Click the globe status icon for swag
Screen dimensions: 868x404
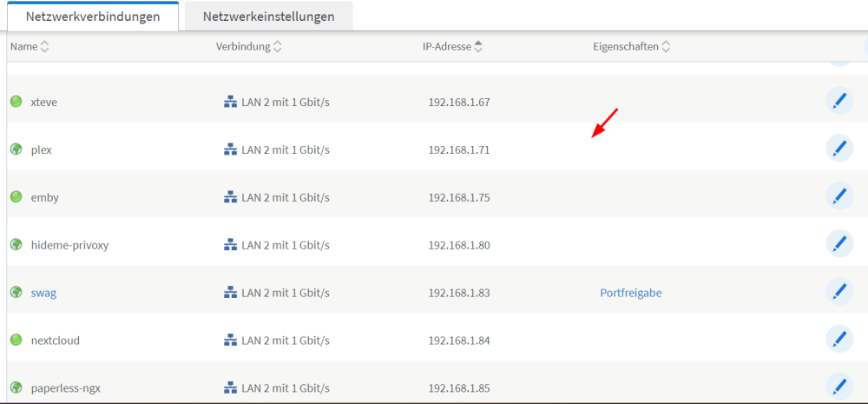[x=16, y=292]
